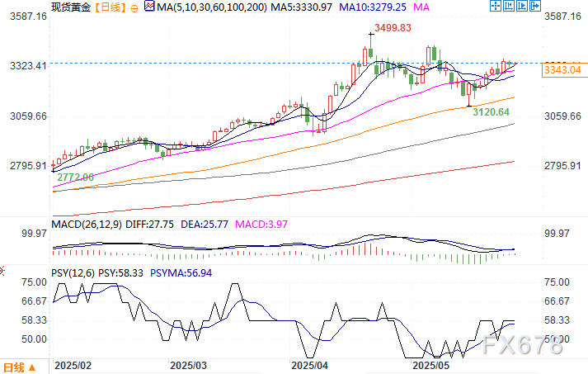Click the circled plus icon beside 日线

click(134, 7)
